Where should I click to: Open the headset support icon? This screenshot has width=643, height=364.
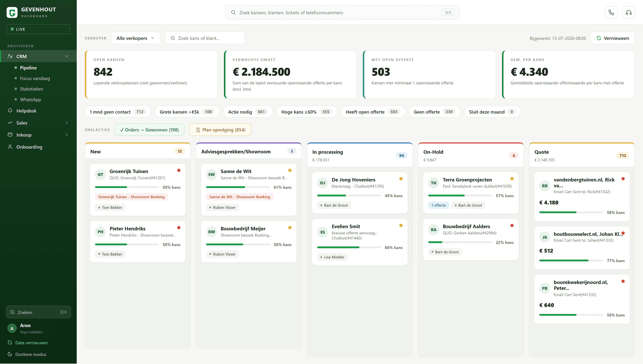point(629,12)
